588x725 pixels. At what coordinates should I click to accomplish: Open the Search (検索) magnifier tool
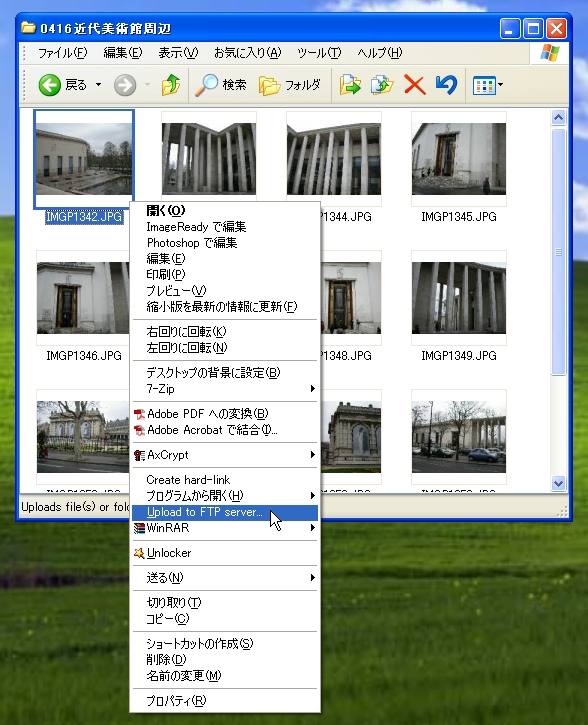(220, 85)
